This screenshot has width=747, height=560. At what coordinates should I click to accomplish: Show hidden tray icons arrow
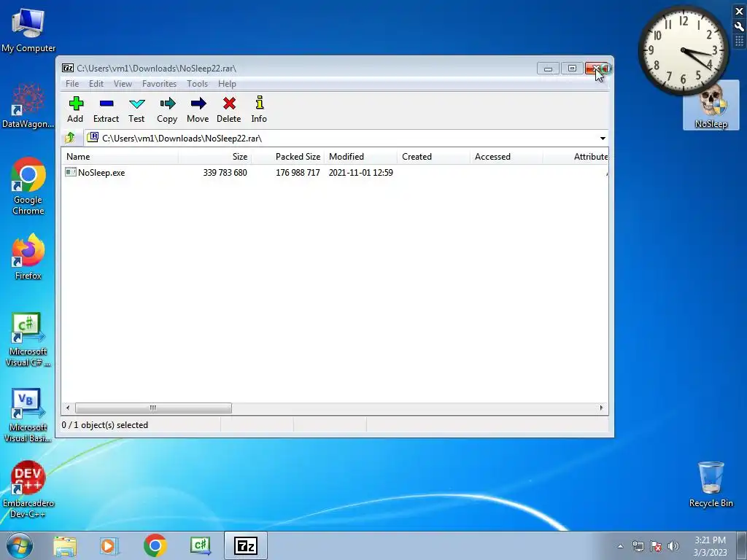coord(620,546)
